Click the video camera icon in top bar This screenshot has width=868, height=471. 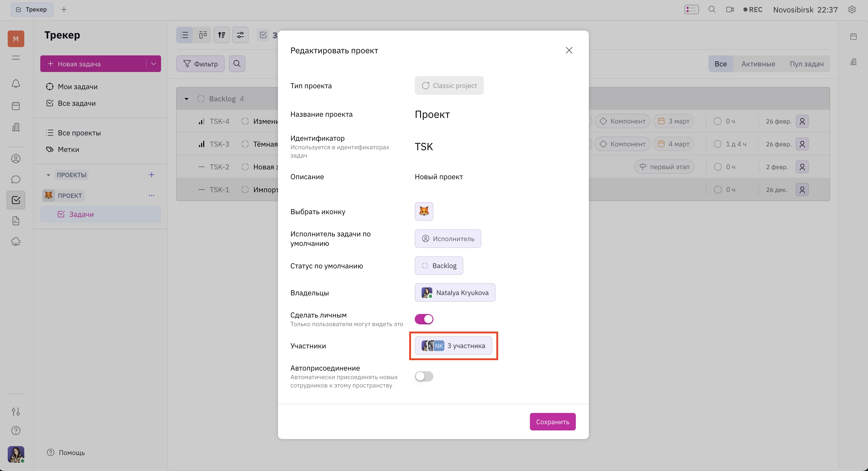tap(730, 9)
